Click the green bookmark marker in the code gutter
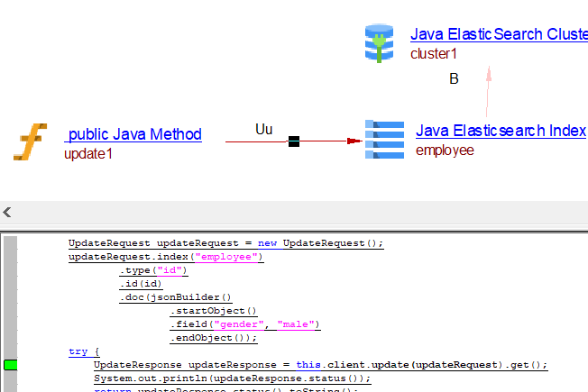The image size is (588, 392). 11,365
